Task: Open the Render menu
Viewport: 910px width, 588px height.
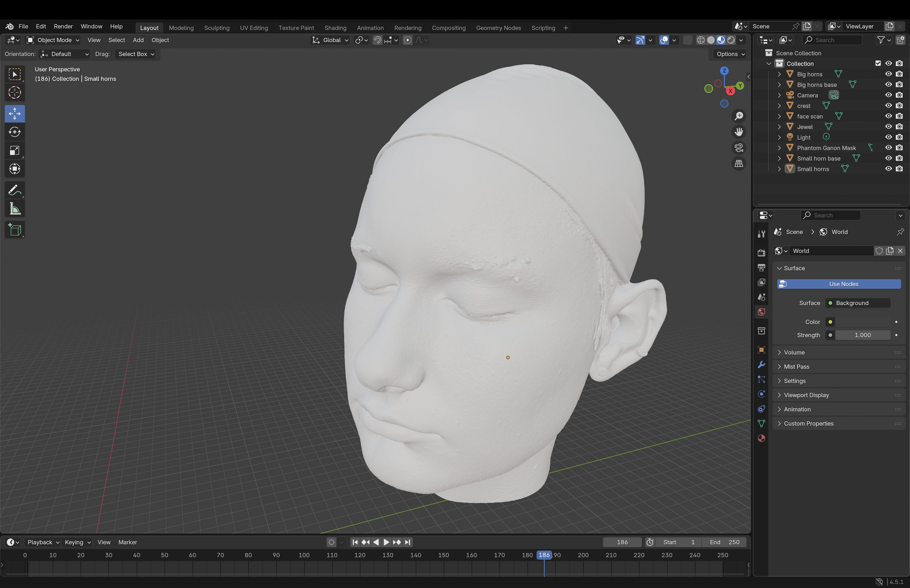Action: 63,26
